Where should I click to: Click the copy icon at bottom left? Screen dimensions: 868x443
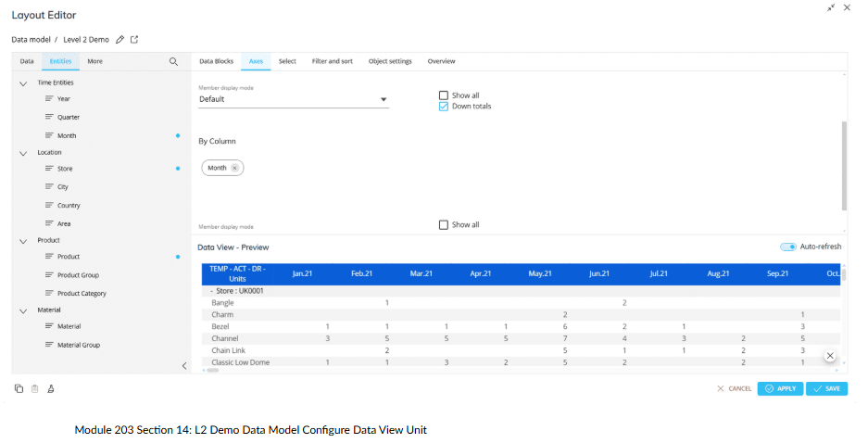pyautogui.click(x=19, y=388)
